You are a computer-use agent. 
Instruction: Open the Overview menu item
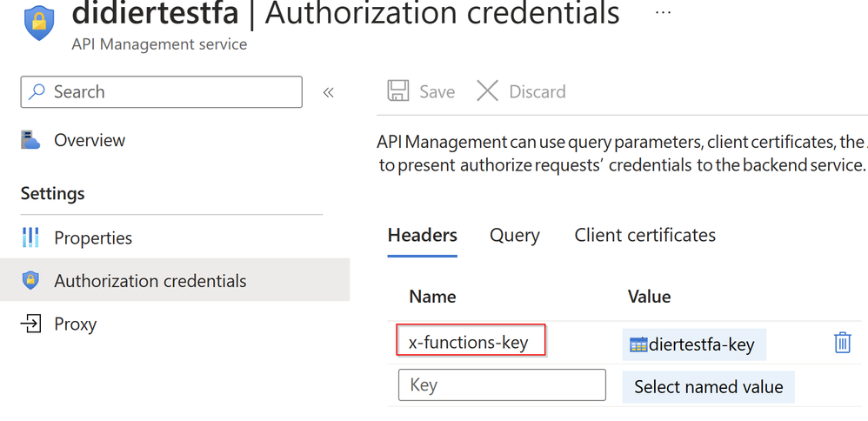90,140
